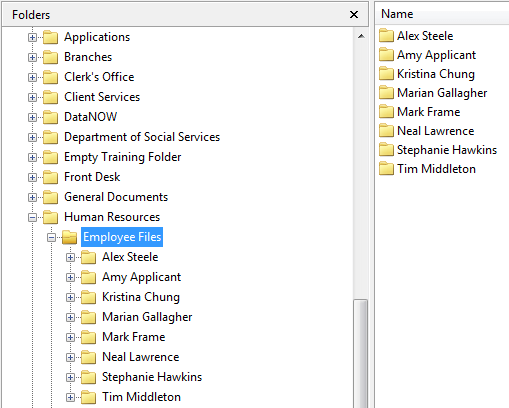Collapse the Human Resources node
Image resolution: width=509 pixels, height=408 pixels.
[x=32, y=217]
